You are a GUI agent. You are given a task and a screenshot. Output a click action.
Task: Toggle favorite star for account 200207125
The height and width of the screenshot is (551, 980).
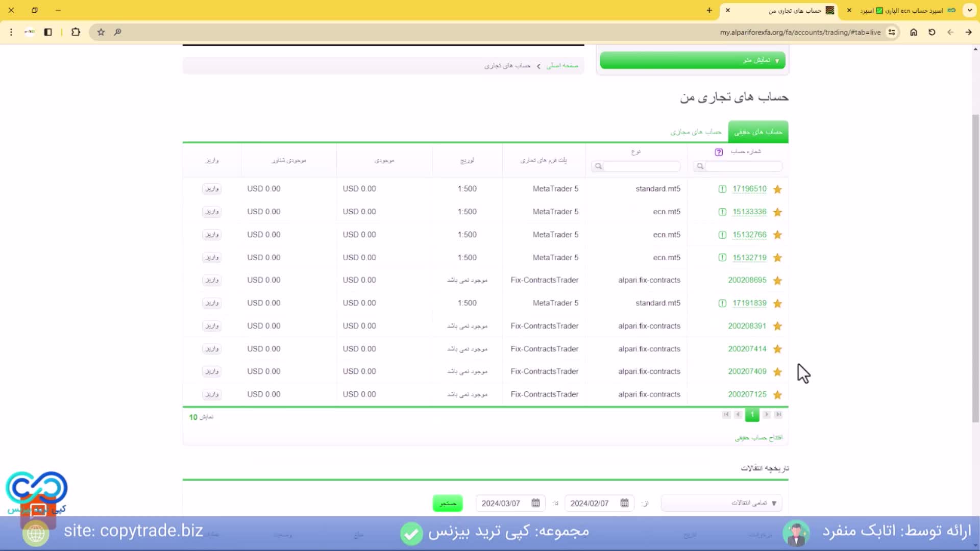tap(777, 395)
